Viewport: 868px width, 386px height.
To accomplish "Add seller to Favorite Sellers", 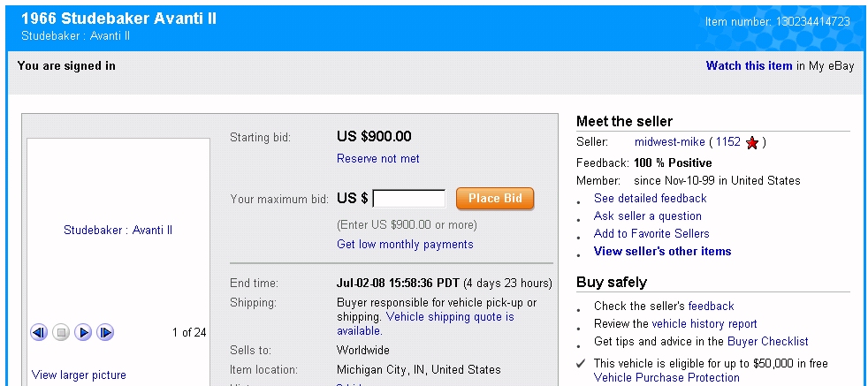I will (x=651, y=234).
